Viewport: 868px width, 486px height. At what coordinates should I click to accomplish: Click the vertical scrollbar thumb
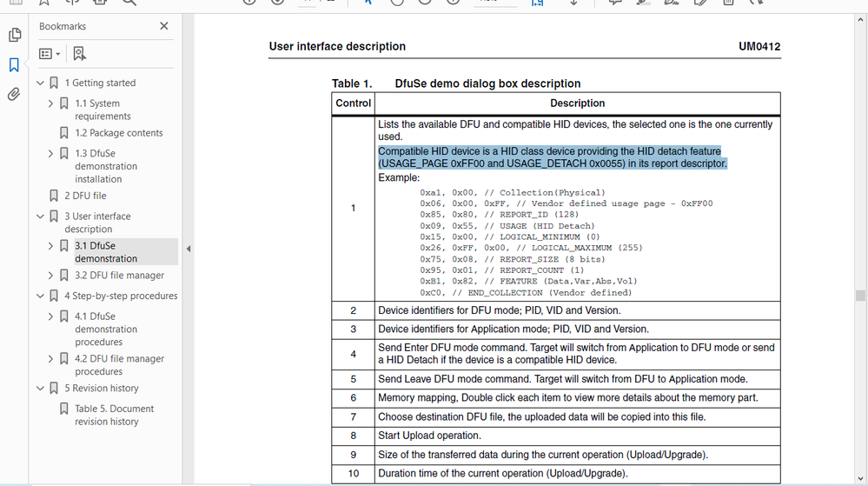tap(860, 296)
